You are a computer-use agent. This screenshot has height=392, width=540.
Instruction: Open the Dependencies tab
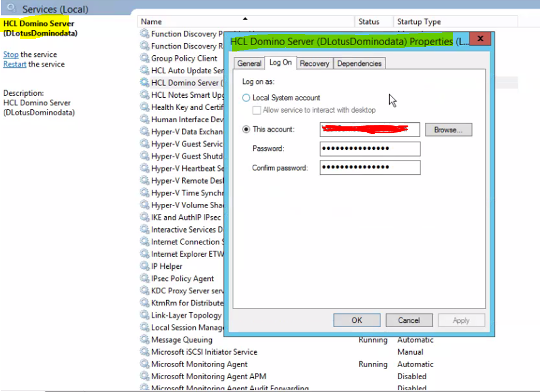tap(359, 63)
